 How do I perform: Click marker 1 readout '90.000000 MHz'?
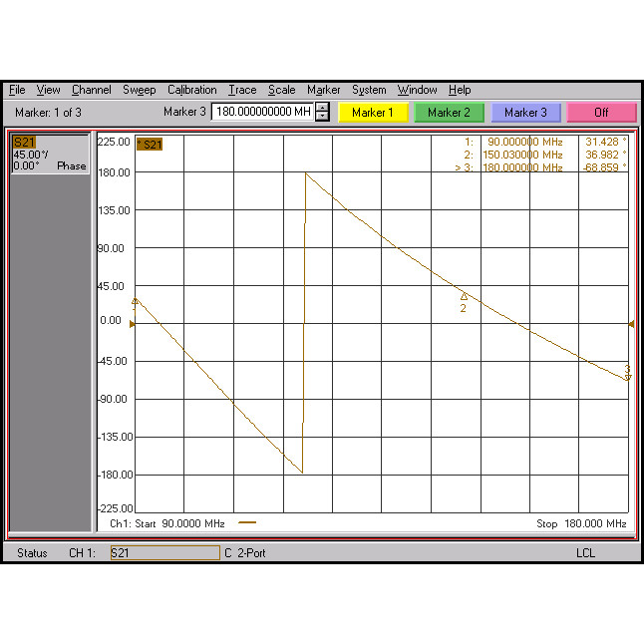coord(524,142)
